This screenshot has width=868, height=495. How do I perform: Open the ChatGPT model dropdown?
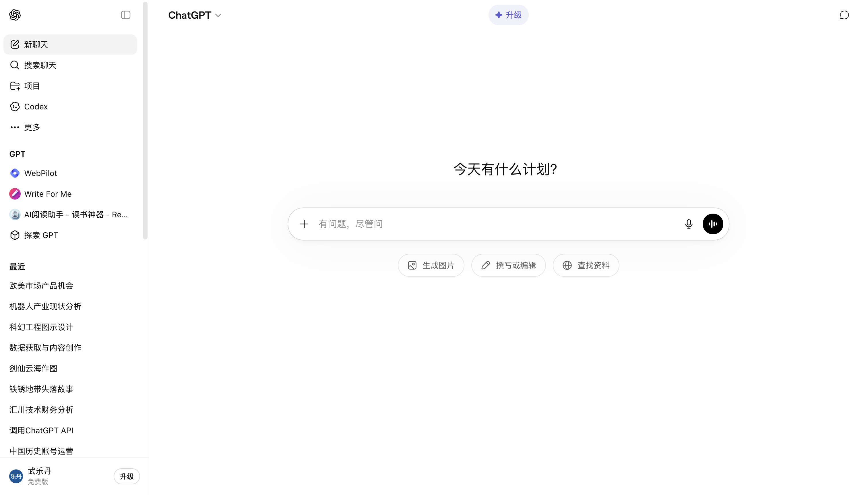tap(195, 15)
